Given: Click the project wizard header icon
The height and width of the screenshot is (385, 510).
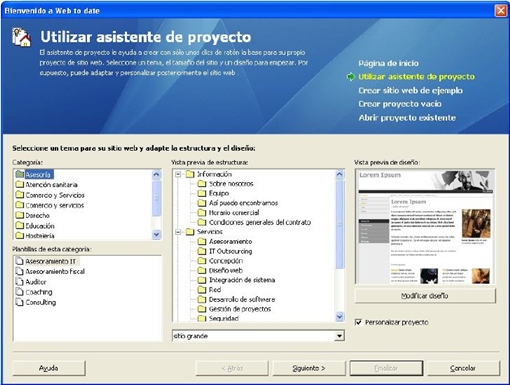Looking at the screenshot, I should (21, 37).
